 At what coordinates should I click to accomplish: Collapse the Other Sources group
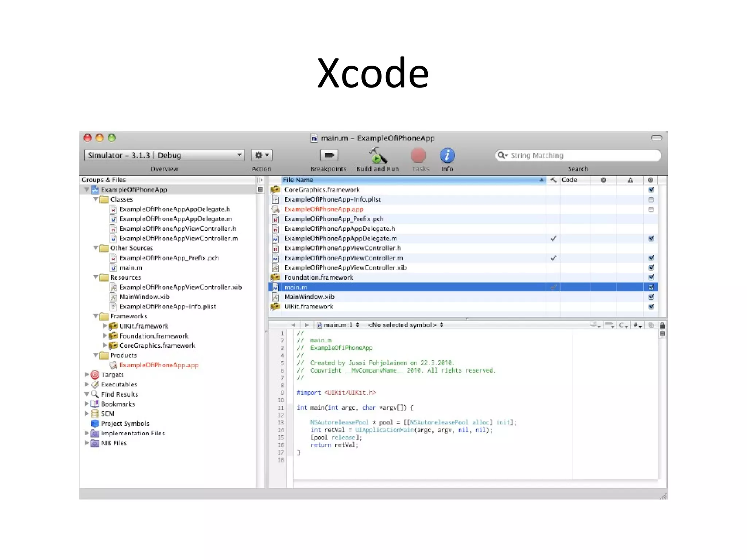[x=96, y=248]
